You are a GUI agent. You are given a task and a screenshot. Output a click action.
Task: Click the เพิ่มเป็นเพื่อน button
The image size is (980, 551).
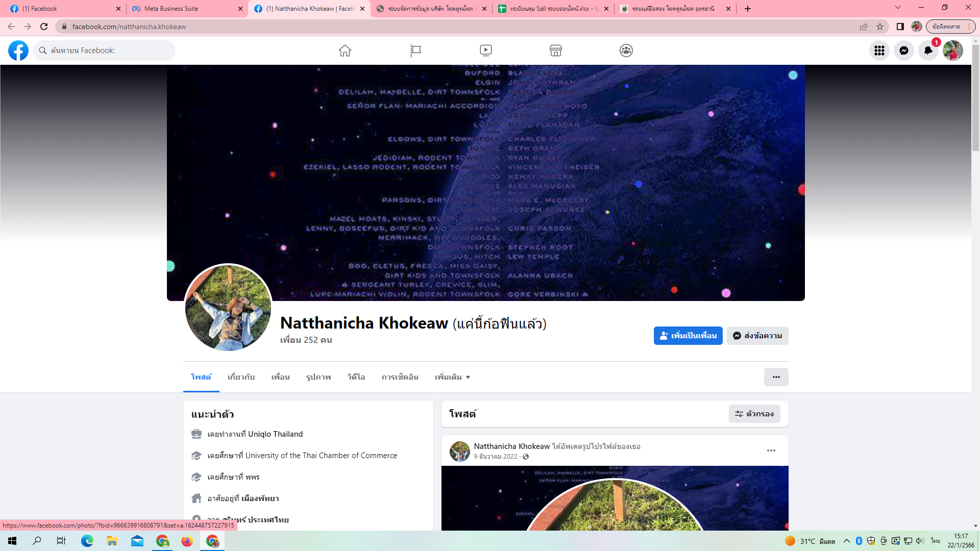point(688,336)
